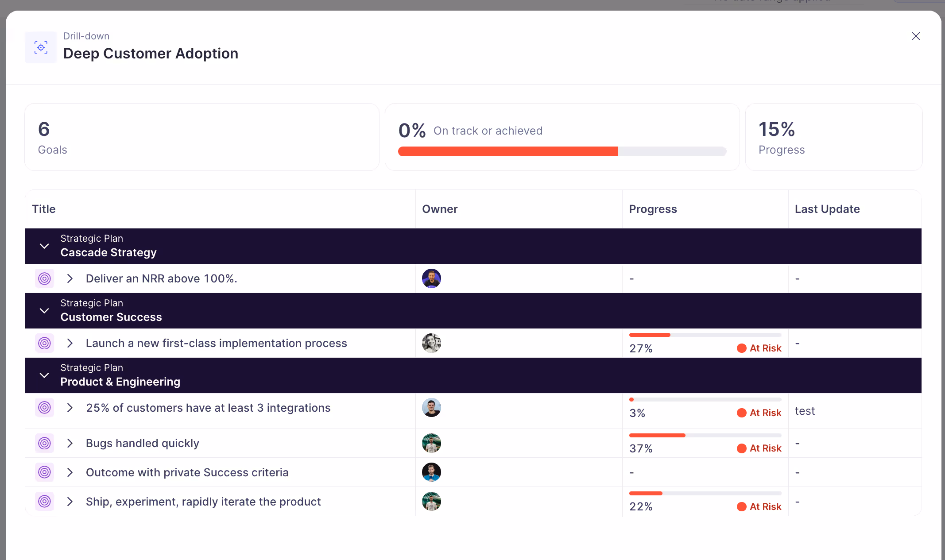The image size is (945, 560).
Task: Click the owner avatar for Outcome with private Success criteria
Action: point(431,472)
